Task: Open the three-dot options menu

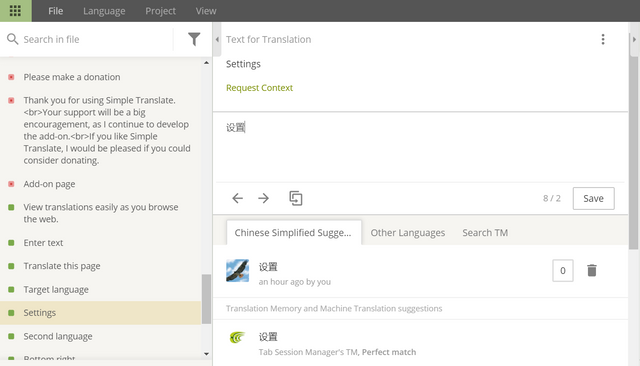Action: click(602, 39)
